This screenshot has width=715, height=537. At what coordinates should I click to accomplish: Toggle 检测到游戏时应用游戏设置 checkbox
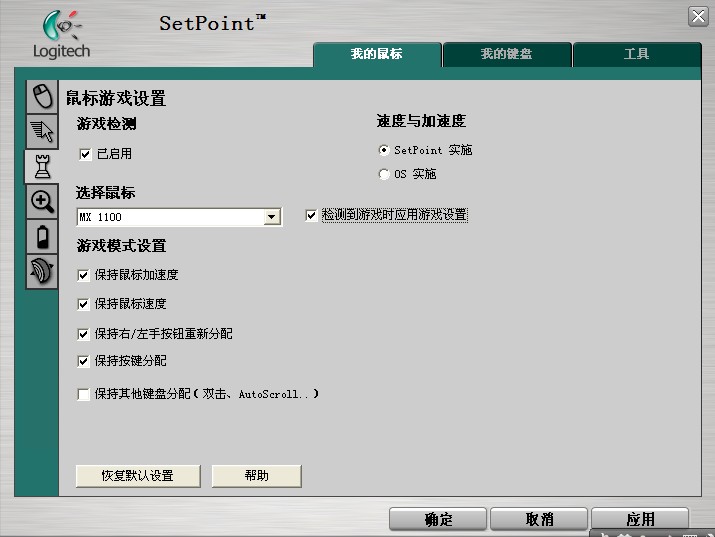pos(311,215)
